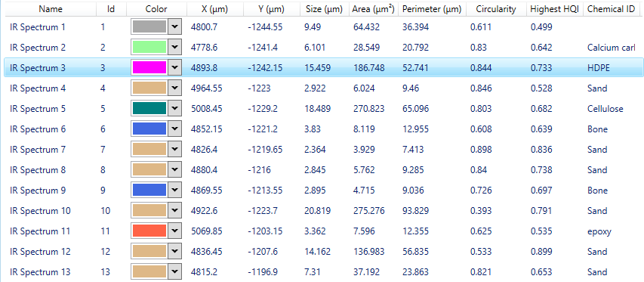Open color dropdown for IR Spectrum 10
The width and height of the screenshot is (644, 282).
175,210
